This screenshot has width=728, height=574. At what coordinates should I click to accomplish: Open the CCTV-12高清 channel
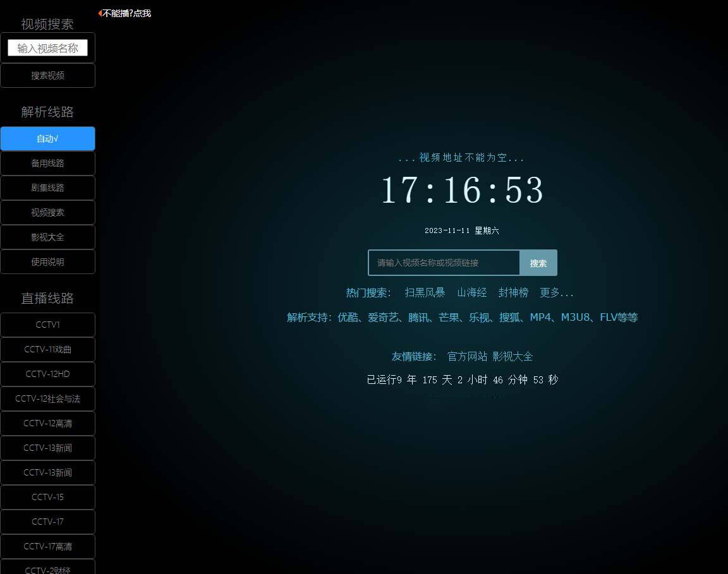[47, 423]
